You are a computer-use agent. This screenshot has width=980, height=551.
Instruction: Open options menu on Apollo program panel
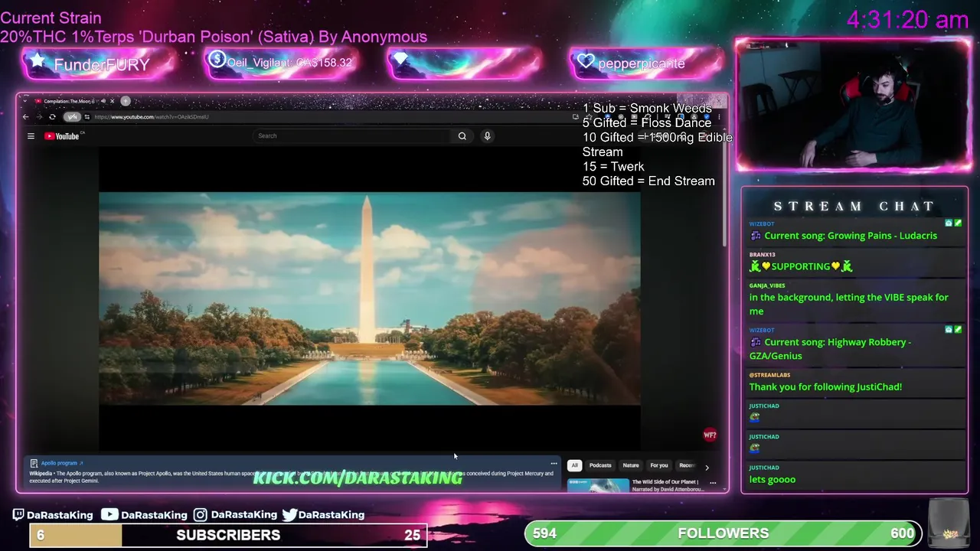tap(554, 464)
